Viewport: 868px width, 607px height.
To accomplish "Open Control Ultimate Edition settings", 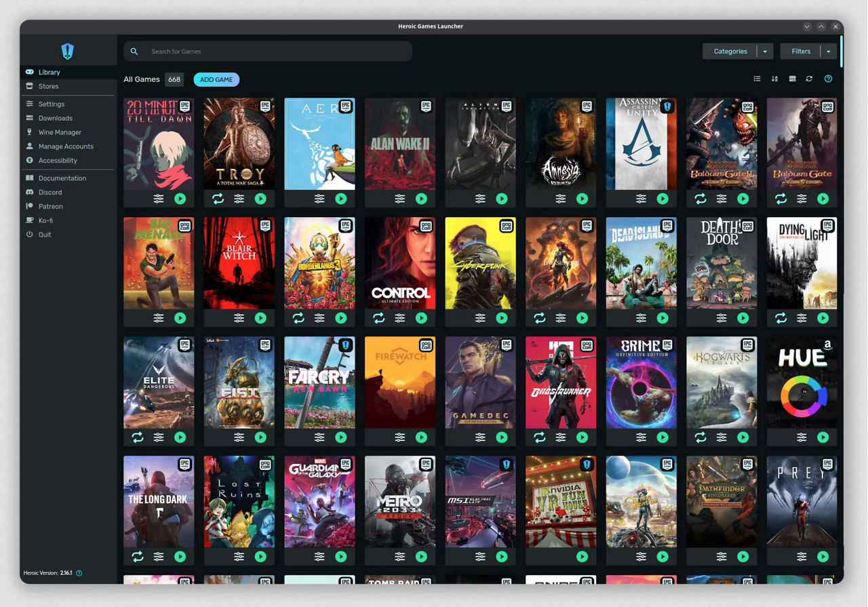I will click(x=400, y=318).
